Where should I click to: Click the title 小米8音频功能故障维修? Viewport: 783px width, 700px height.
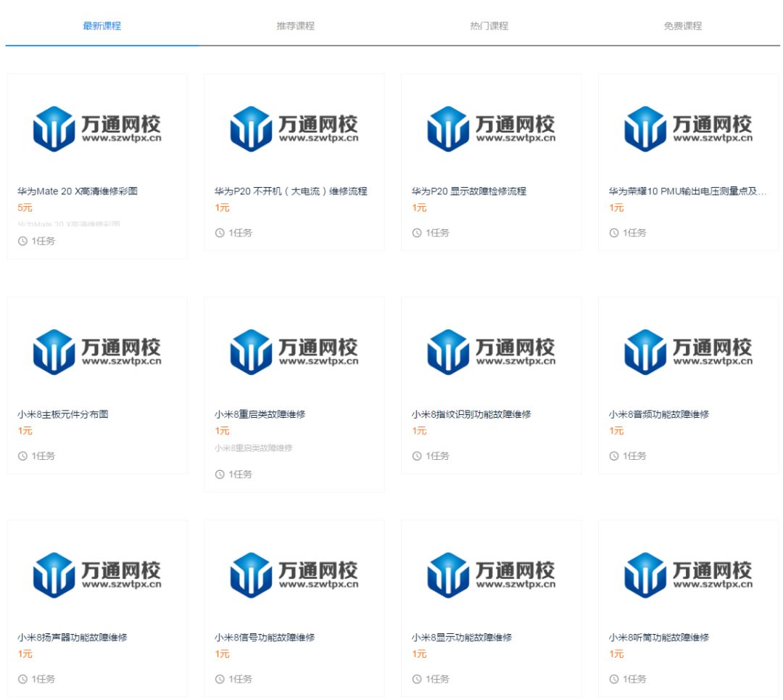pyautogui.click(x=659, y=414)
